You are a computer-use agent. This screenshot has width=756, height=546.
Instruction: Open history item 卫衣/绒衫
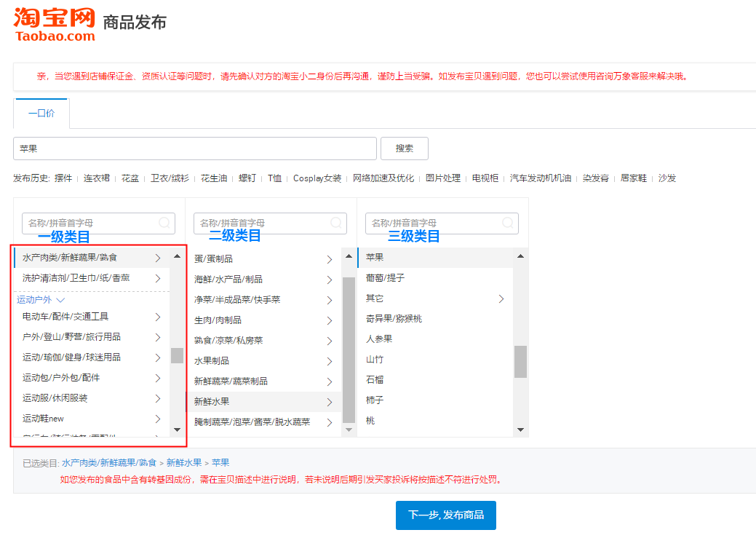pyautogui.click(x=170, y=178)
